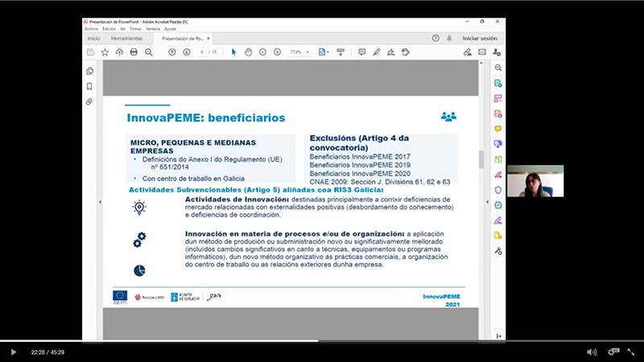Open bookmarks panel in left sidebar
This screenshot has width=644, height=362.
pos(89,86)
